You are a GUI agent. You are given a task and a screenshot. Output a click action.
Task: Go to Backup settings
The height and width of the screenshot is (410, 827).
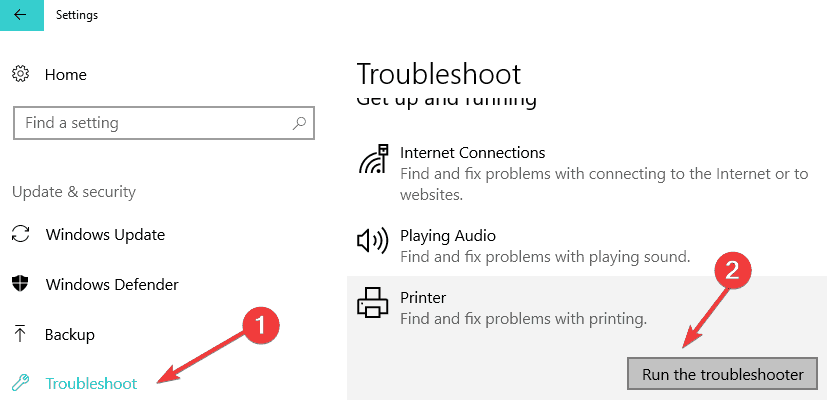tap(70, 334)
